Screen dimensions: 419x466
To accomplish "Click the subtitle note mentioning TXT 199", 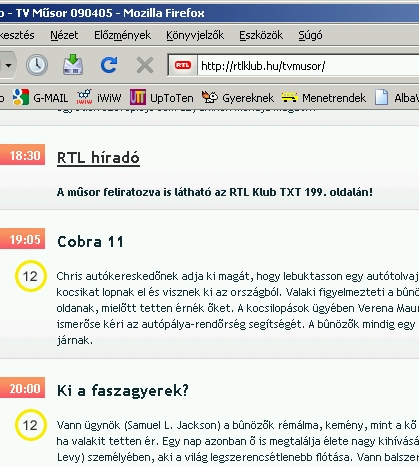I will [215, 192].
